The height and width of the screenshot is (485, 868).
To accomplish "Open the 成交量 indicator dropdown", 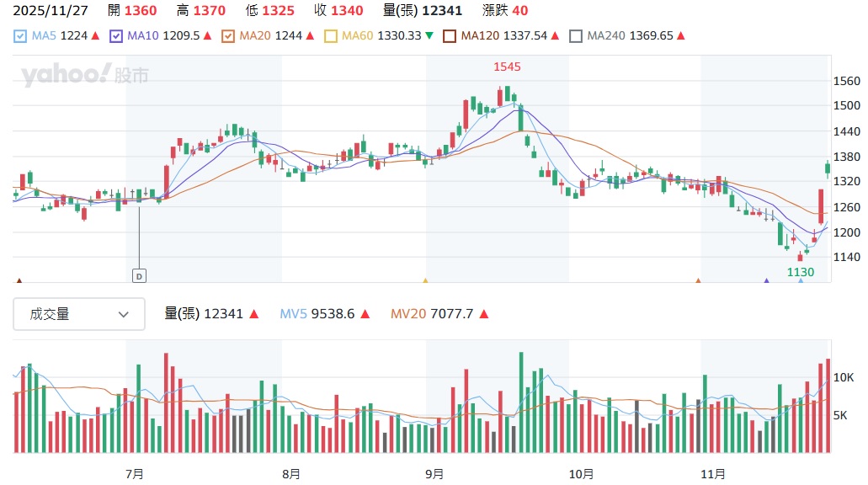I will pyautogui.click(x=79, y=314).
